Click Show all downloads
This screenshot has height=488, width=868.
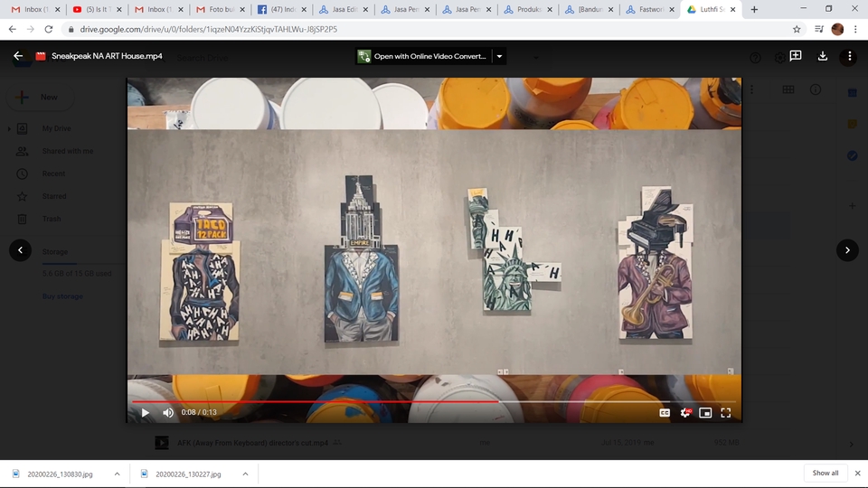(x=825, y=473)
